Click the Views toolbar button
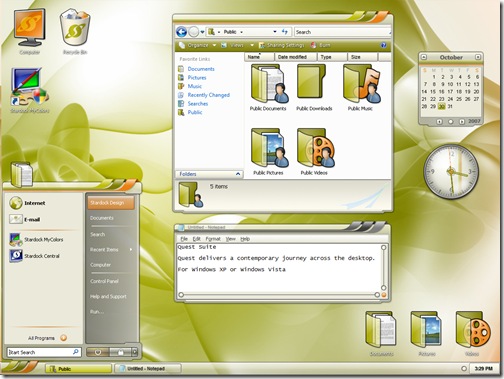The width and height of the screenshot is (504, 379). (x=233, y=45)
